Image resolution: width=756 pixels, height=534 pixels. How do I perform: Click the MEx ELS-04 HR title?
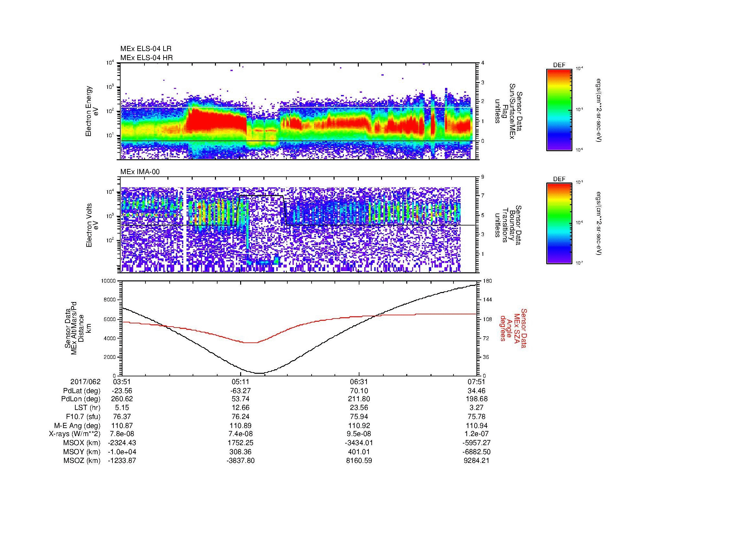pyautogui.click(x=146, y=58)
